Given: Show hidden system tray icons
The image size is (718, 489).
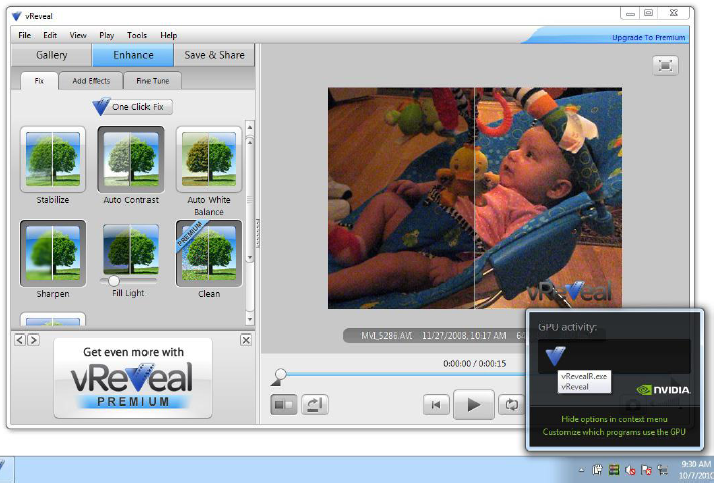Looking at the screenshot, I should [x=582, y=470].
